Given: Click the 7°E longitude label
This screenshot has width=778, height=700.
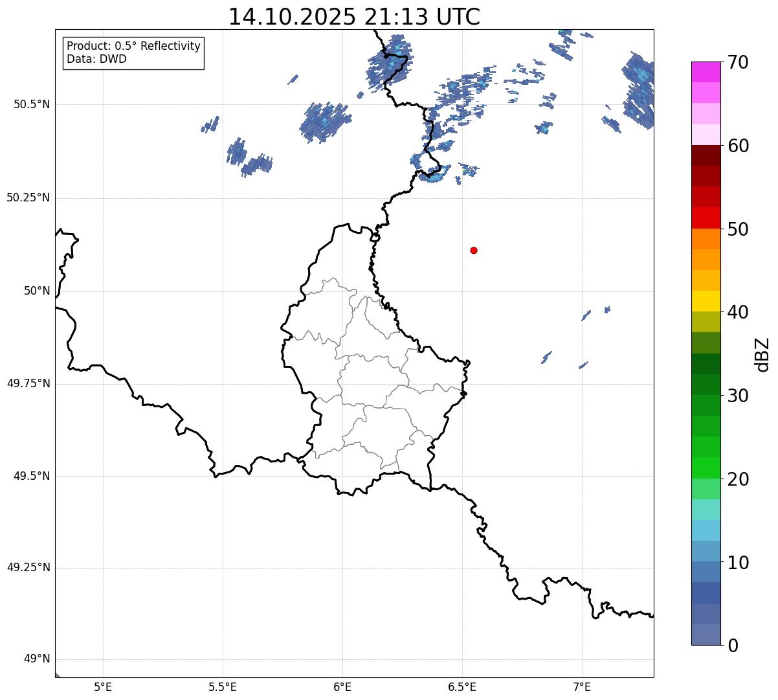Looking at the screenshot, I should pos(582,687).
